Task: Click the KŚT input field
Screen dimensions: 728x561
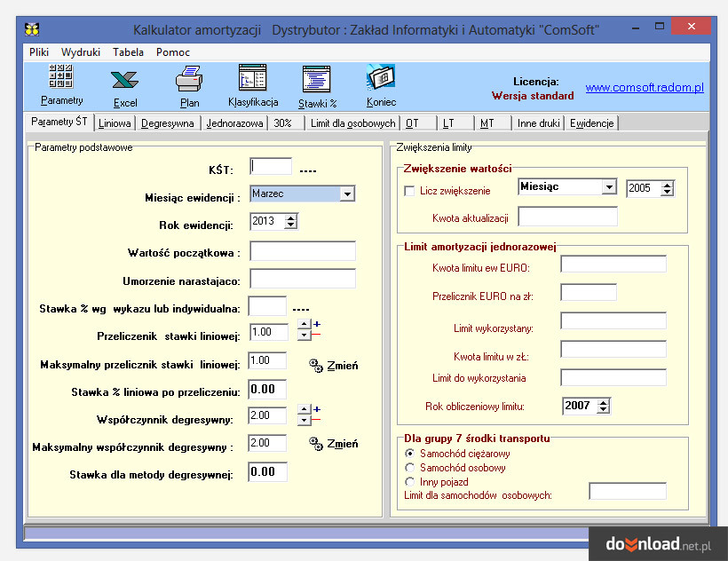Action: pyautogui.click(x=271, y=167)
